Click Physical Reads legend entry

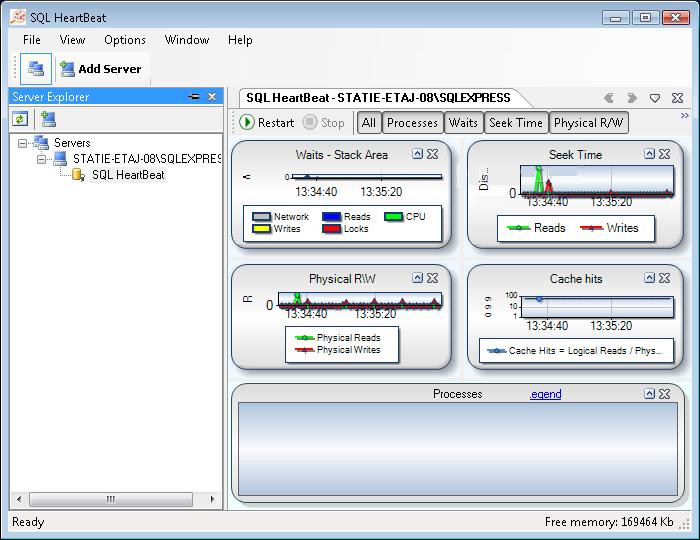[338, 338]
